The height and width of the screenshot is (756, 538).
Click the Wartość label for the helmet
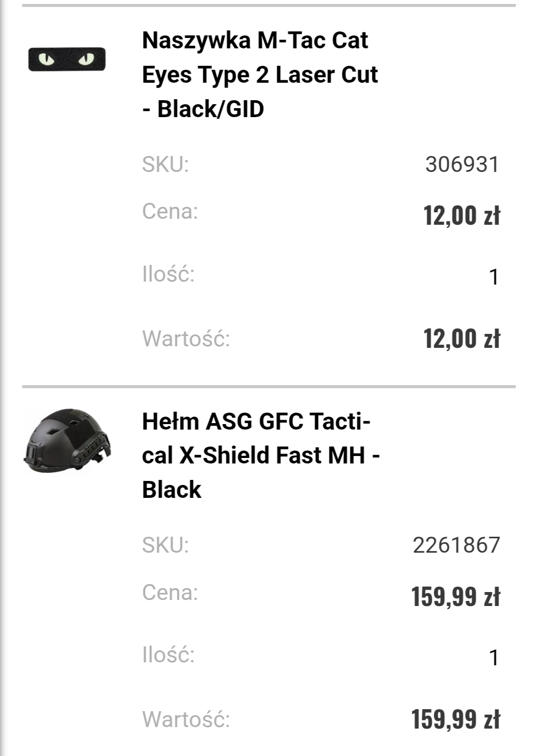pos(186,720)
